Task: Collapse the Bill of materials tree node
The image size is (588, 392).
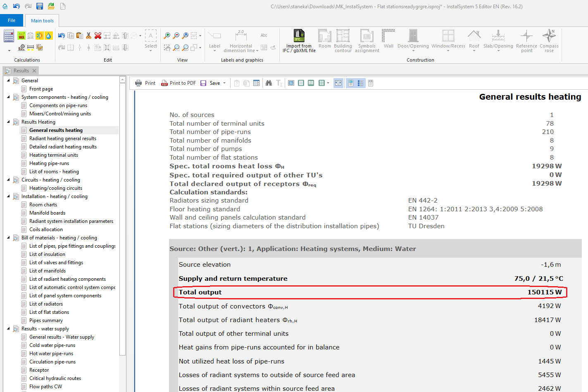Action: click(x=8, y=238)
